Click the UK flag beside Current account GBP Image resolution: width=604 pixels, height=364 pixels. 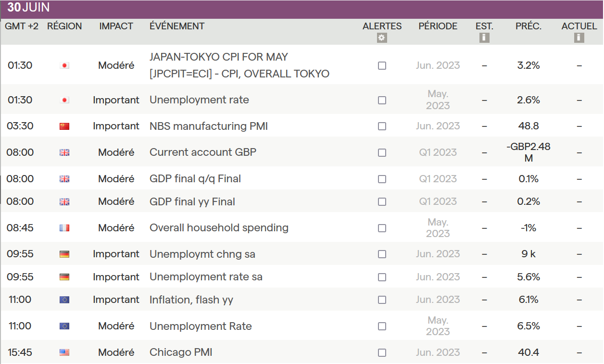(x=64, y=152)
